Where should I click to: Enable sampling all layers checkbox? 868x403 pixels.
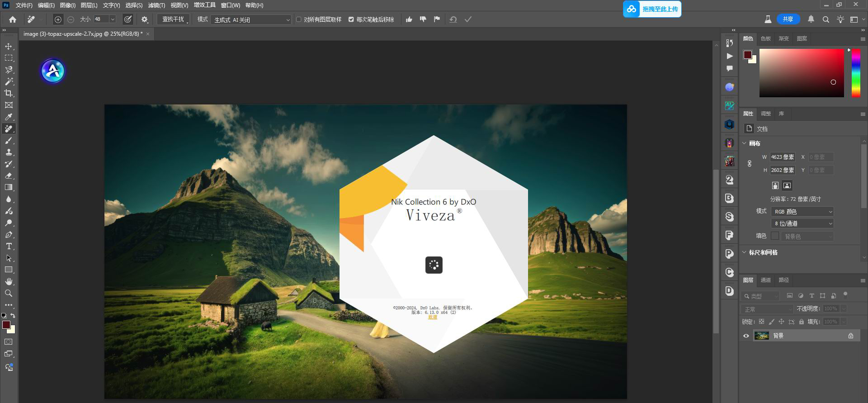coord(299,19)
